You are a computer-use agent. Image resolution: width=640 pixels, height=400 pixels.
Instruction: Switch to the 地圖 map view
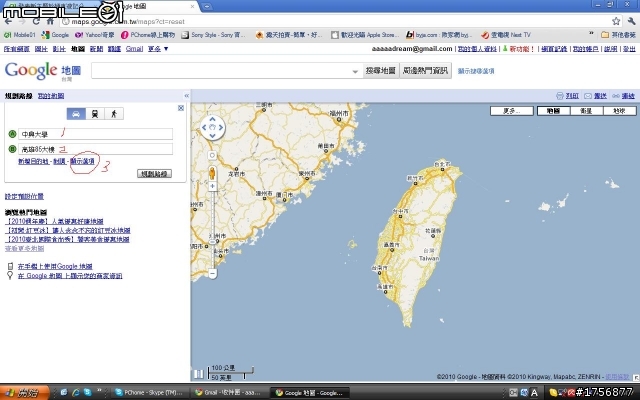click(x=553, y=111)
